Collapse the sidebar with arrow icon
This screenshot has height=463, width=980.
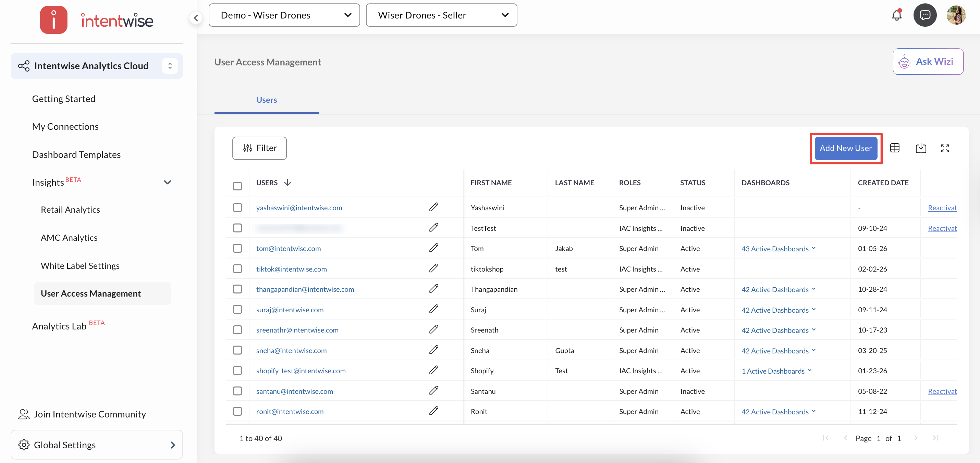point(196,17)
